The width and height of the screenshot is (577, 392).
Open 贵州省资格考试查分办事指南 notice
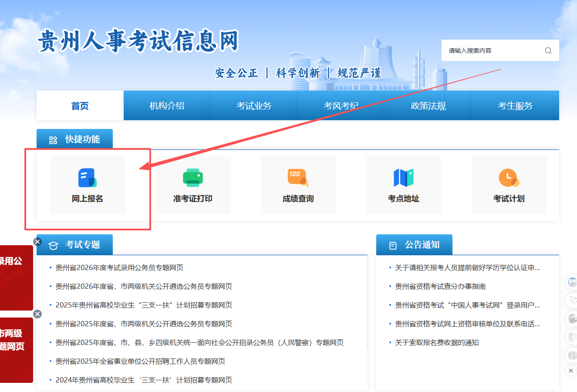point(440,287)
